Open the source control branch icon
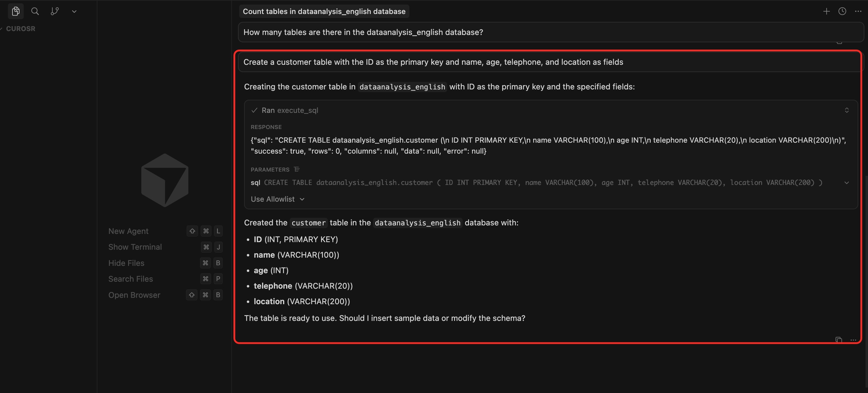The height and width of the screenshot is (393, 868). pos(54,11)
